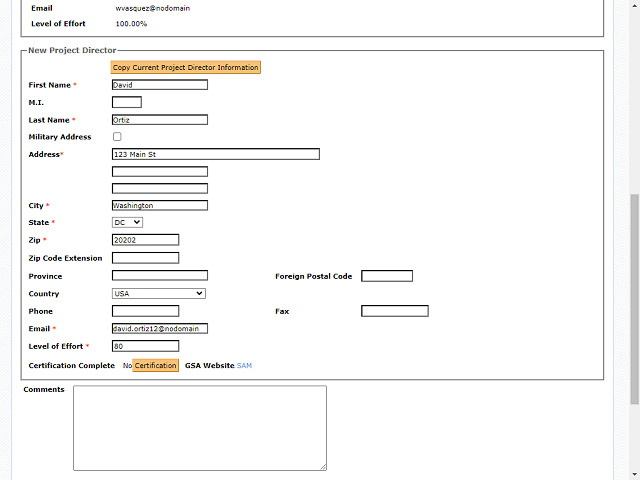Focus the Last Name field

160,120
